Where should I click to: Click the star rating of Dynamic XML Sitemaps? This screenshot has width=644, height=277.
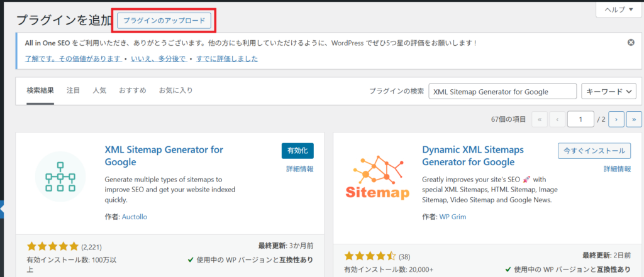[370, 256]
